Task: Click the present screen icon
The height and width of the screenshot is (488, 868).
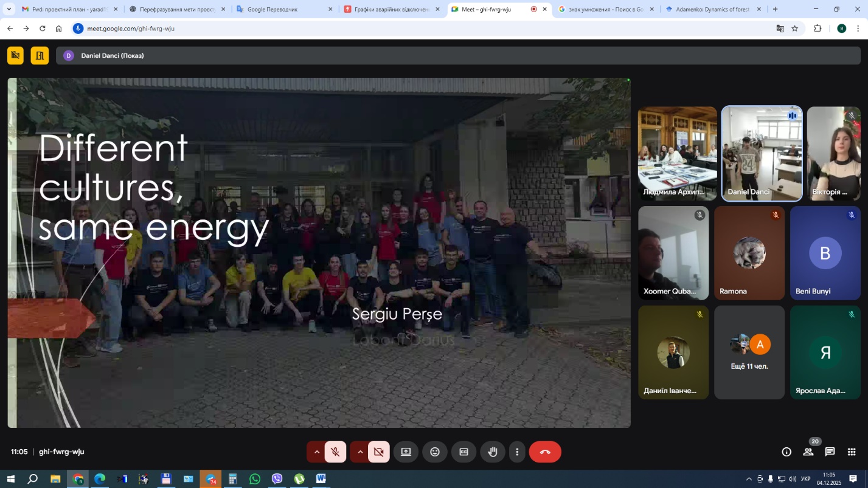Action: (406, 452)
